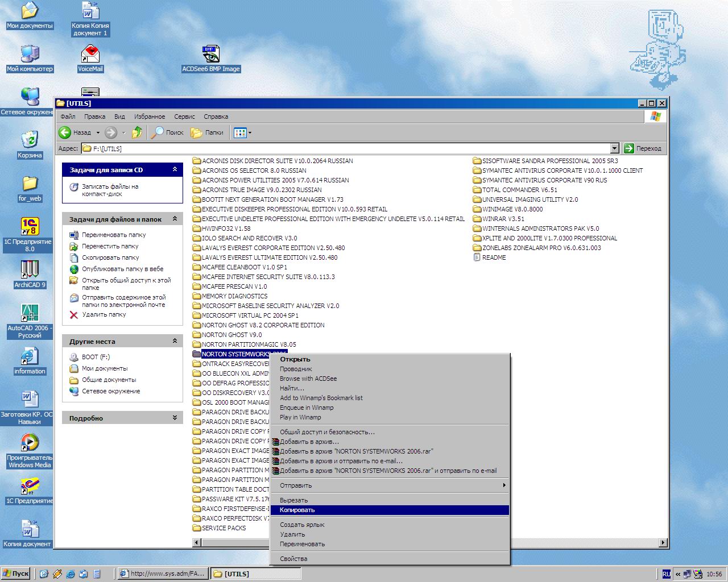Open the Сервис menu
The image size is (728, 582).
(x=184, y=117)
